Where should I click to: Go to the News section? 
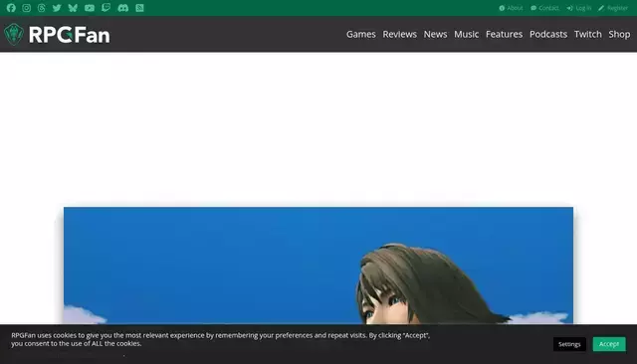tap(435, 34)
